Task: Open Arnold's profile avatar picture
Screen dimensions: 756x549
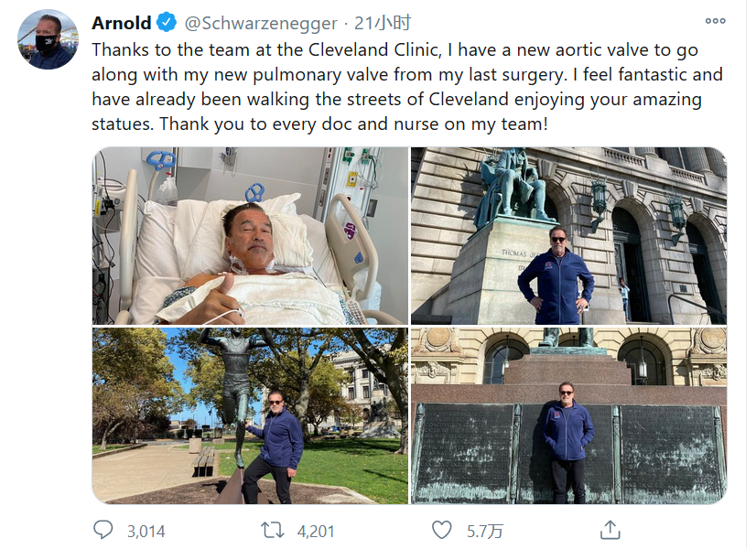Action: point(48,39)
